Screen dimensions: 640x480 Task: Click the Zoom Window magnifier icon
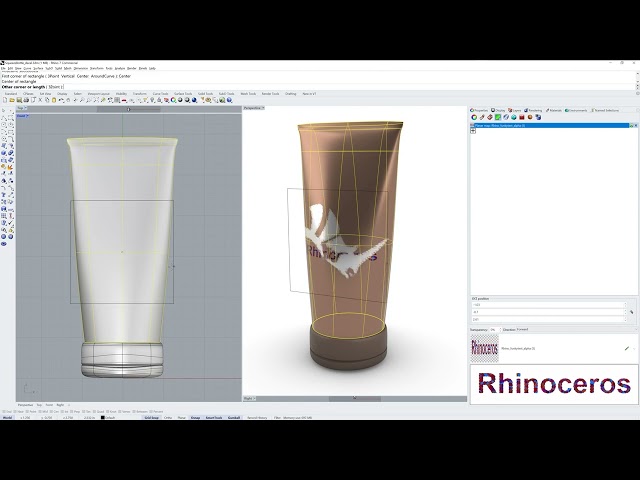pyautogui.click(x=89, y=100)
